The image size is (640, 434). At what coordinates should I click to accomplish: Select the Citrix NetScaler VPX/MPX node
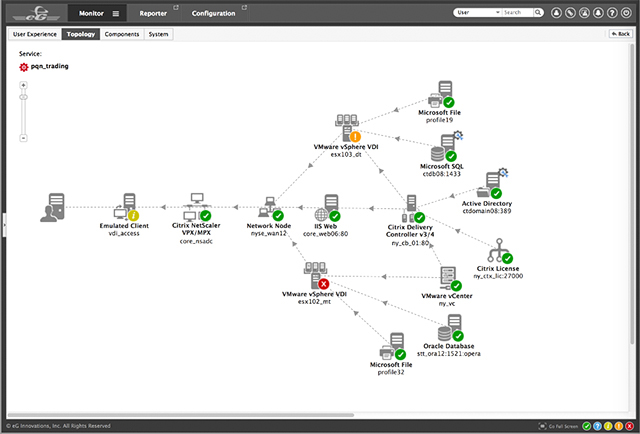197,207
